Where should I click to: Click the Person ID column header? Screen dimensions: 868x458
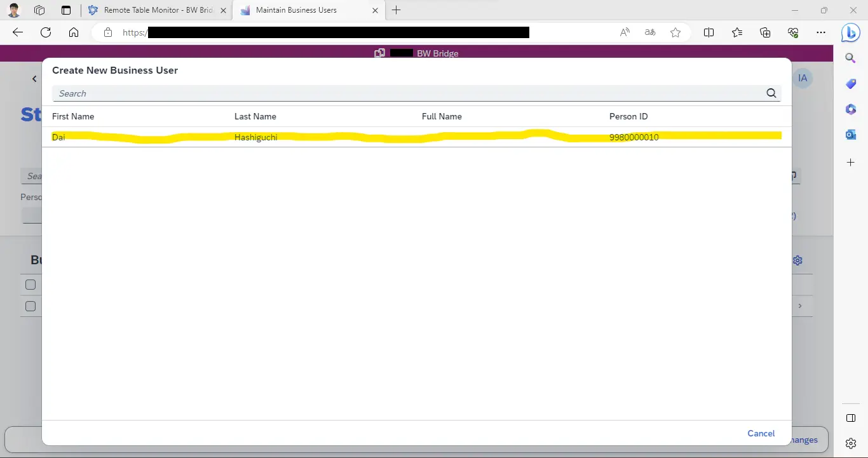pyautogui.click(x=628, y=116)
